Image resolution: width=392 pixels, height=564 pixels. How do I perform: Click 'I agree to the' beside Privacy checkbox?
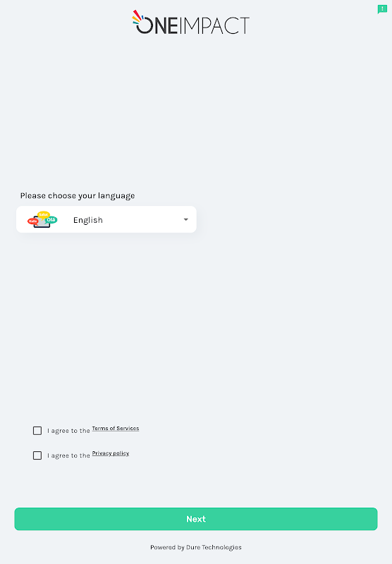pos(68,455)
